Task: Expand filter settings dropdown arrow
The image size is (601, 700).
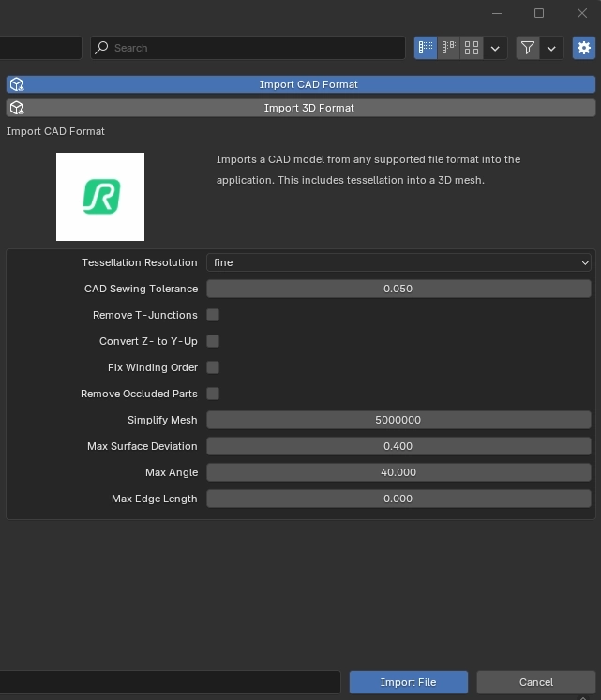Action: [551, 48]
